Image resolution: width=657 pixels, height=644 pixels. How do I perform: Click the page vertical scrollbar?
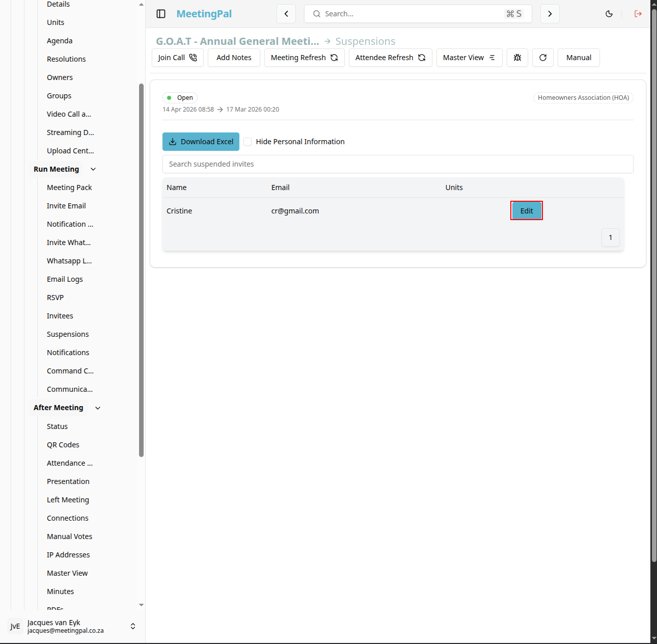tap(654, 285)
